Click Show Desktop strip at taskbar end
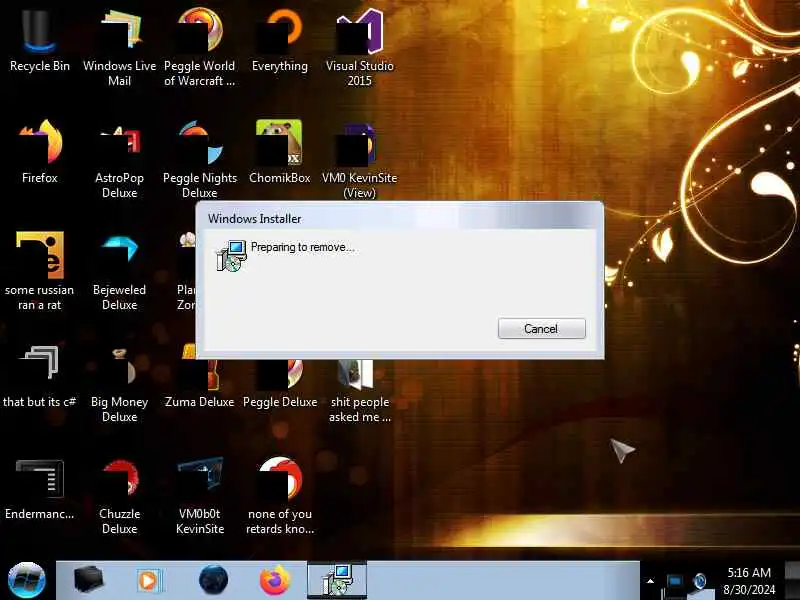The image size is (800, 600). (x=792, y=580)
